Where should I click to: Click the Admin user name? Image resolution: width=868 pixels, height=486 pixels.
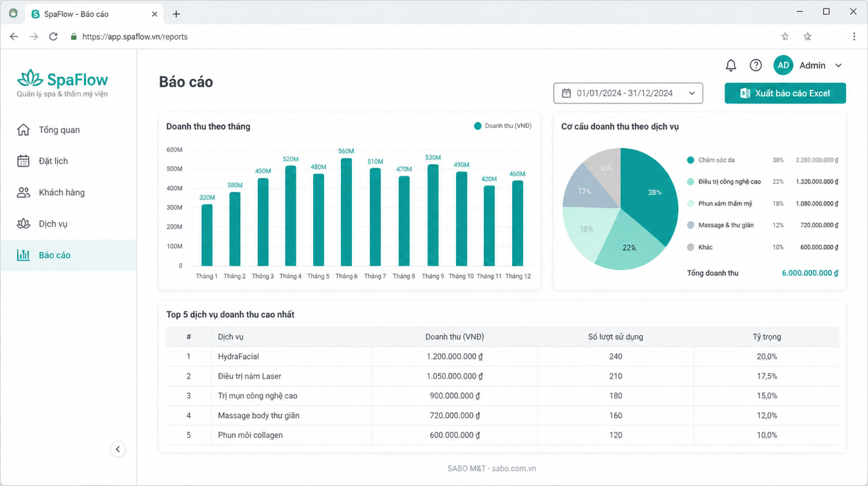812,65
